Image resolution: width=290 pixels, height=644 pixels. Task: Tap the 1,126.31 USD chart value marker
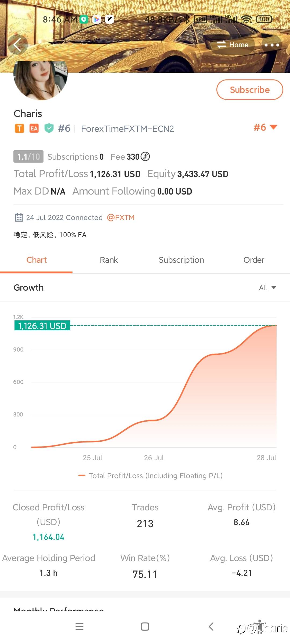42,326
